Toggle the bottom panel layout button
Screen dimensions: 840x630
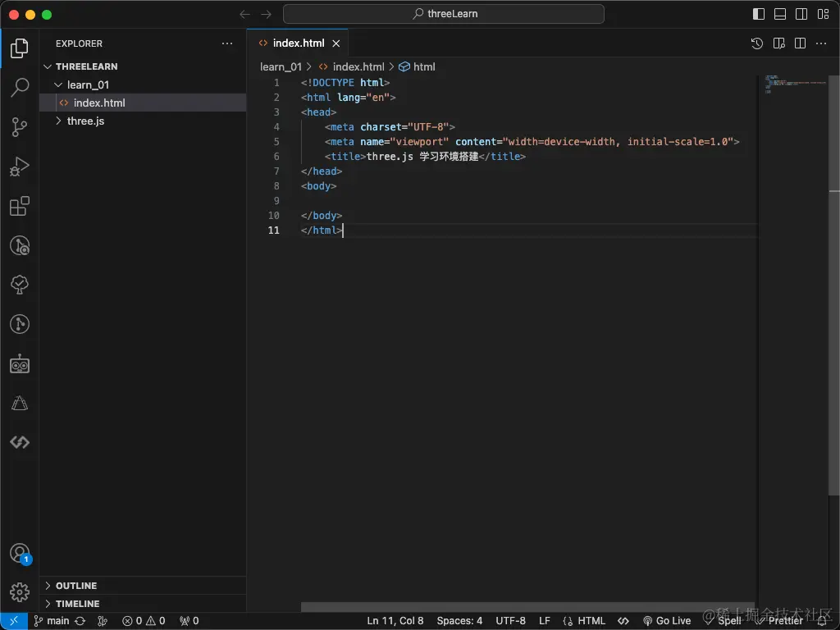pos(780,14)
